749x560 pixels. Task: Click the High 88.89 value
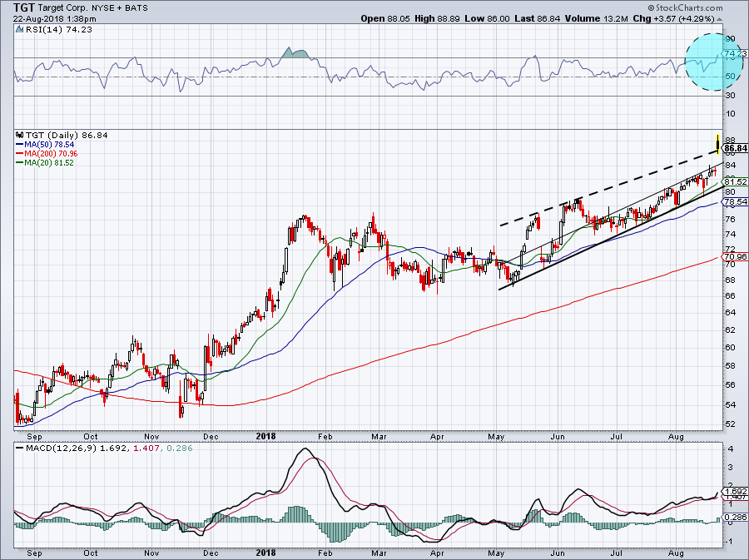[437, 18]
